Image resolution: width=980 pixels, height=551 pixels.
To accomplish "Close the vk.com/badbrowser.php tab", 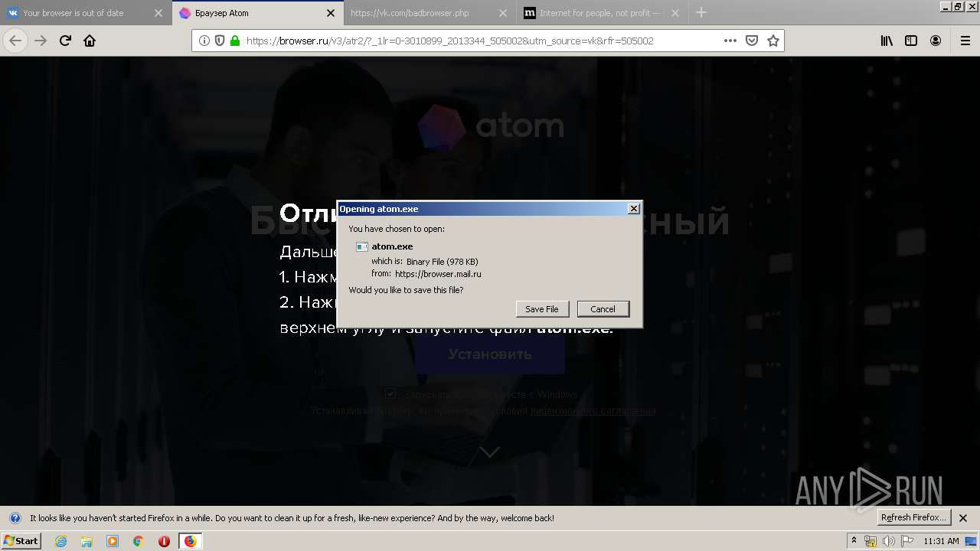I will tap(503, 13).
